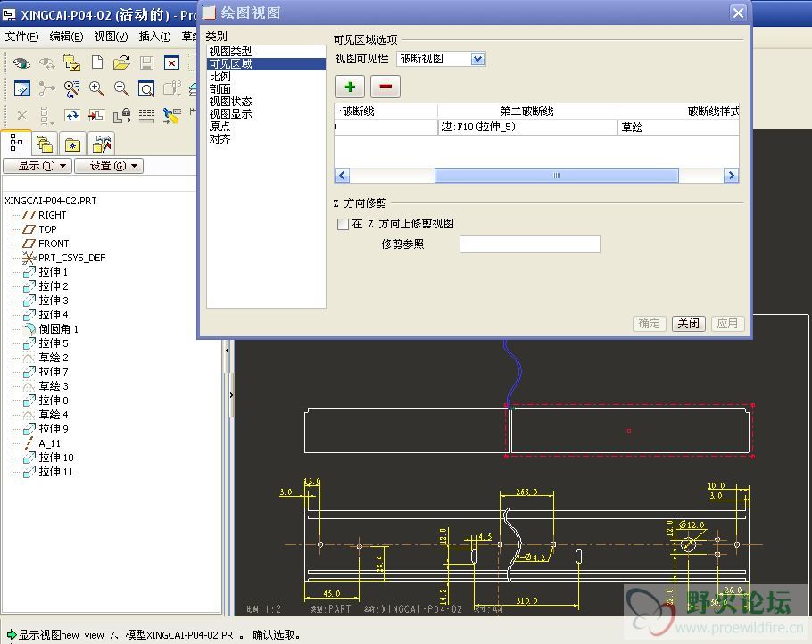Click the 边:F10(拉伸_5) table cell
Image resolution: width=812 pixels, height=644 pixels.
pyautogui.click(x=527, y=128)
